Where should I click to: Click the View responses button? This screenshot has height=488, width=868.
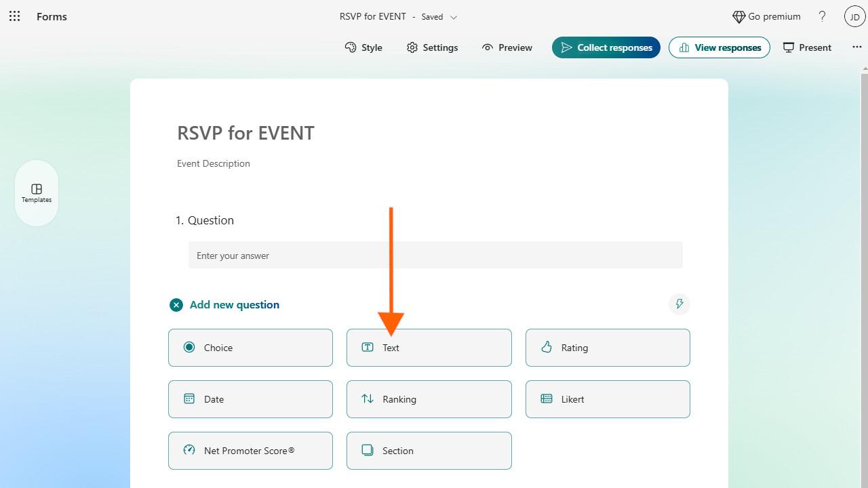coord(719,47)
